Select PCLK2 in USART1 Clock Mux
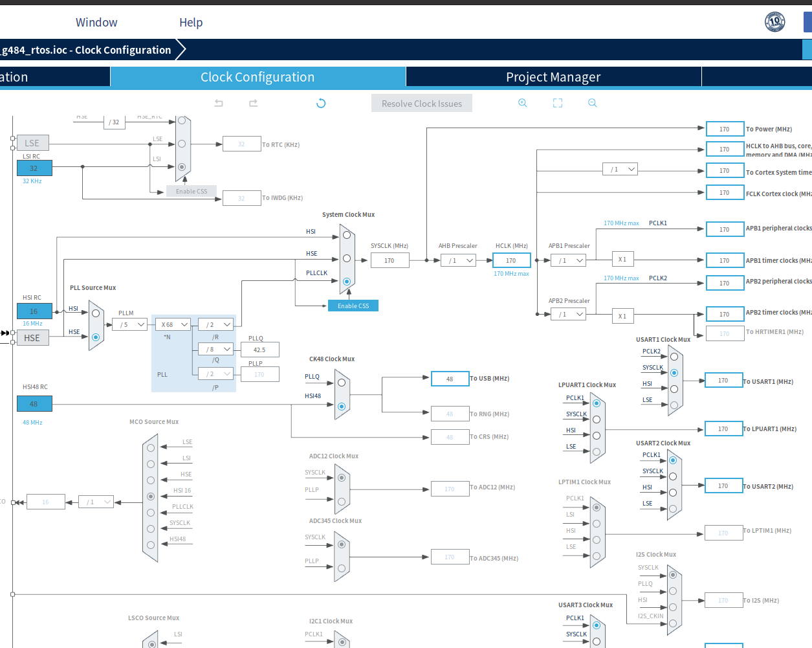The width and height of the screenshot is (812, 648). pos(674,357)
